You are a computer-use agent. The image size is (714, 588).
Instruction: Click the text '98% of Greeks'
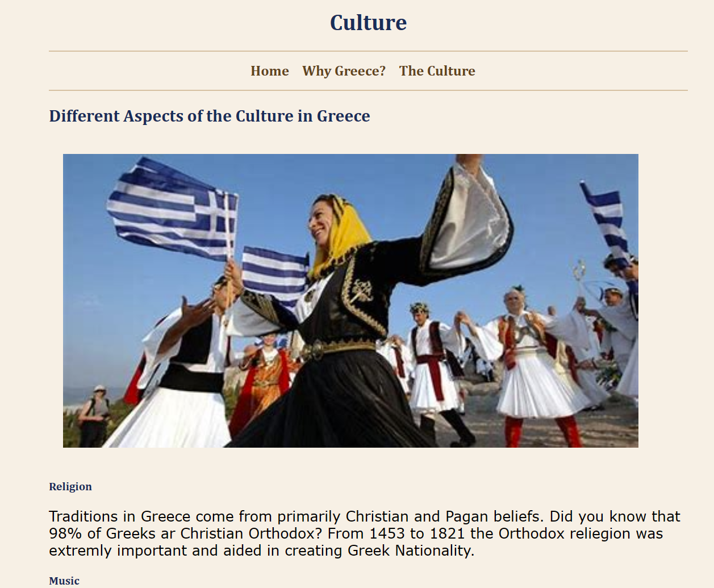[x=102, y=533]
